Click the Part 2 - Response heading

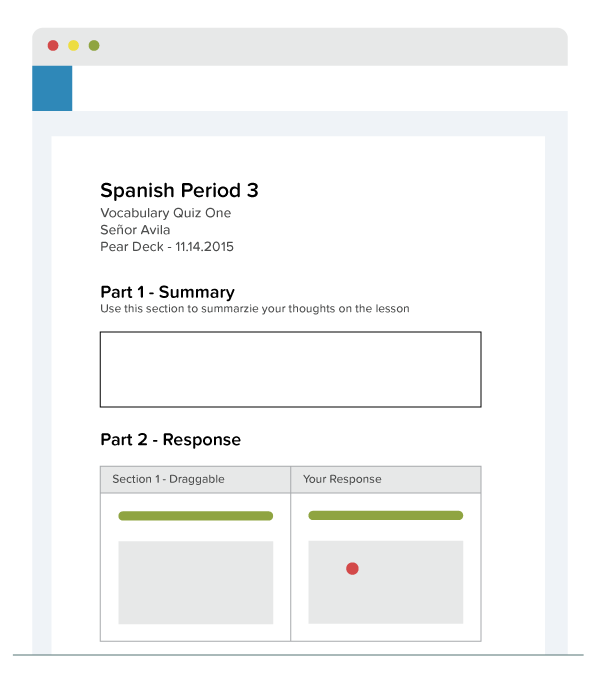[171, 440]
